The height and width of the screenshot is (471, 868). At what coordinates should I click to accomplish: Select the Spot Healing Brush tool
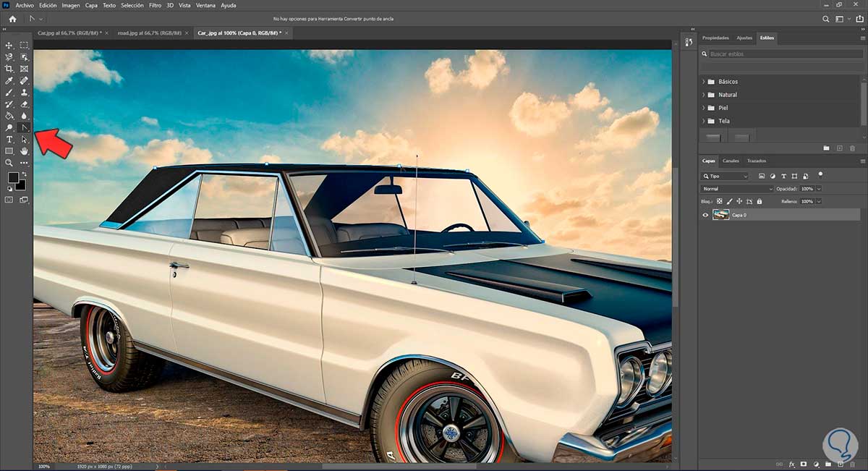(24, 80)
